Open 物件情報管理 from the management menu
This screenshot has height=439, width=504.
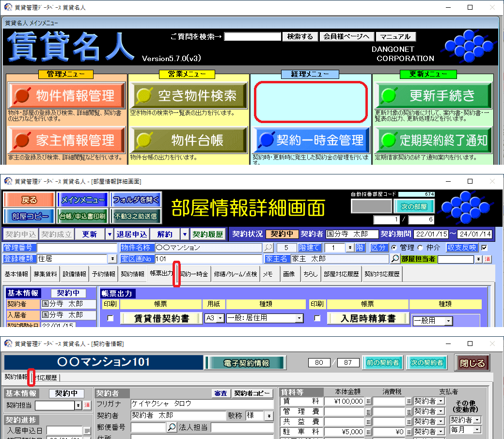point(66,95)
